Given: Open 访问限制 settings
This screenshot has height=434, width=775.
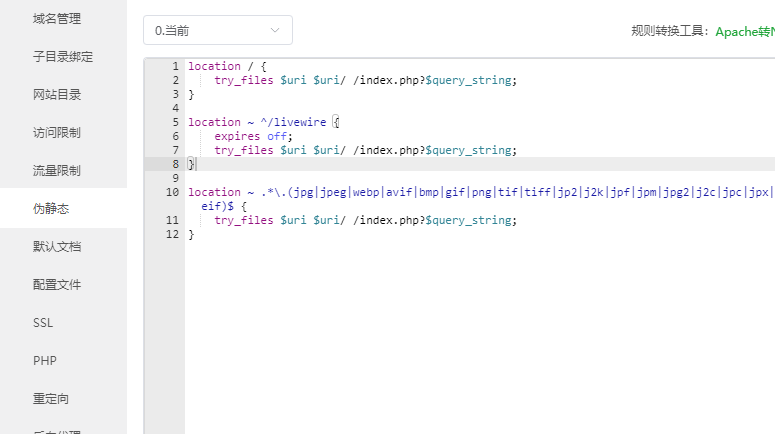Looking at the screenshot, I should [x=57, y=133].
